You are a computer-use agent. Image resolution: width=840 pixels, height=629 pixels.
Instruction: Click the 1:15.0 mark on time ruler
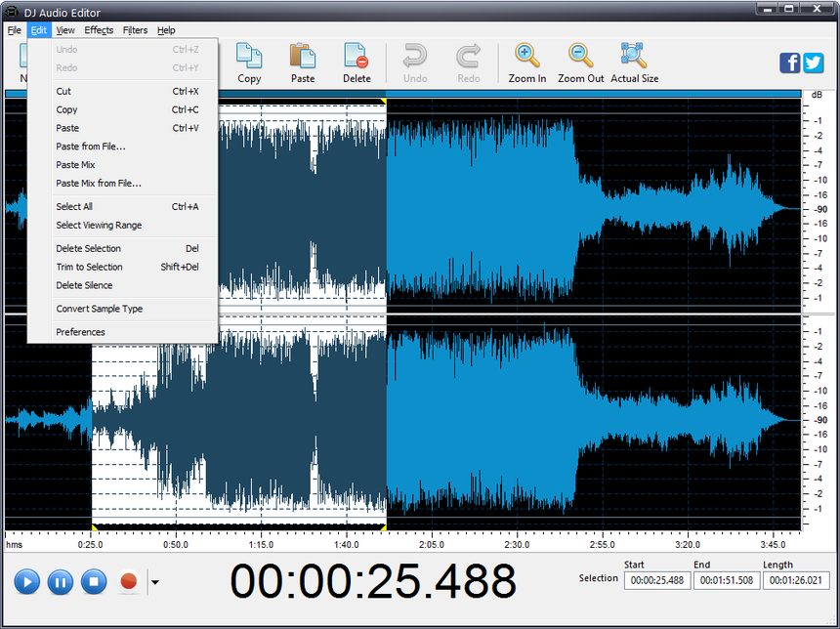[x=261, y=544]
